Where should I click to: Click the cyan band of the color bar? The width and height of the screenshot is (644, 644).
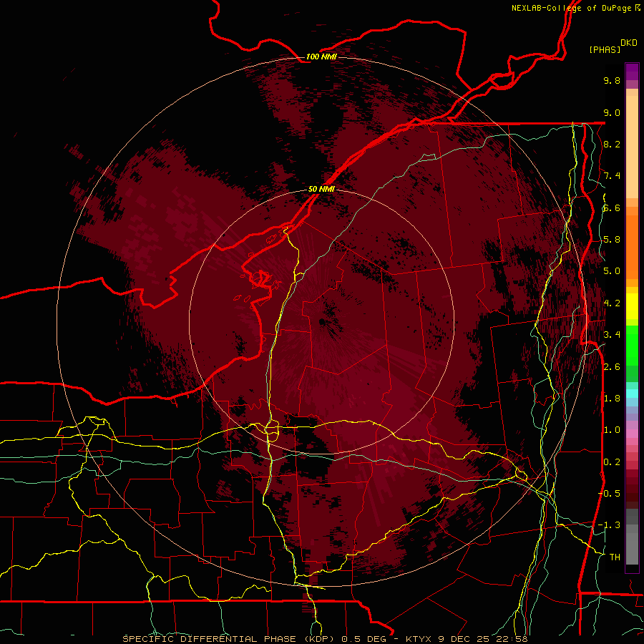(632, 394)
